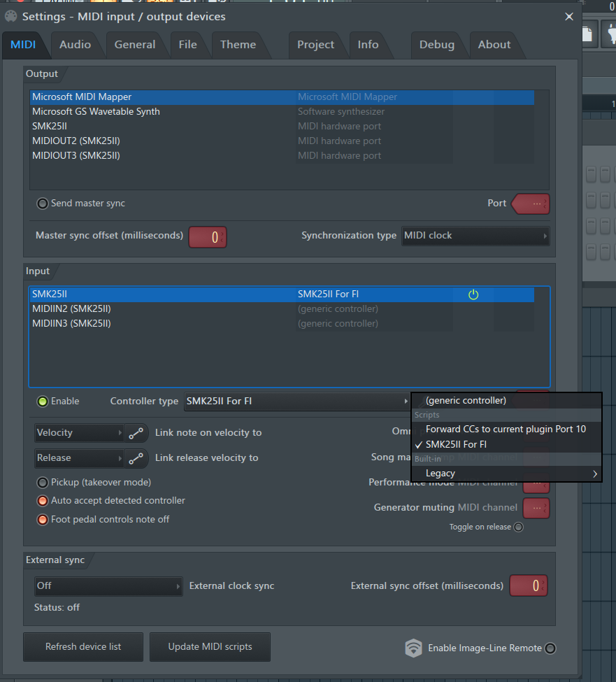The image size is (616, 682).
Task: Toggle the Toggle on release option
Action: [519, 527]
